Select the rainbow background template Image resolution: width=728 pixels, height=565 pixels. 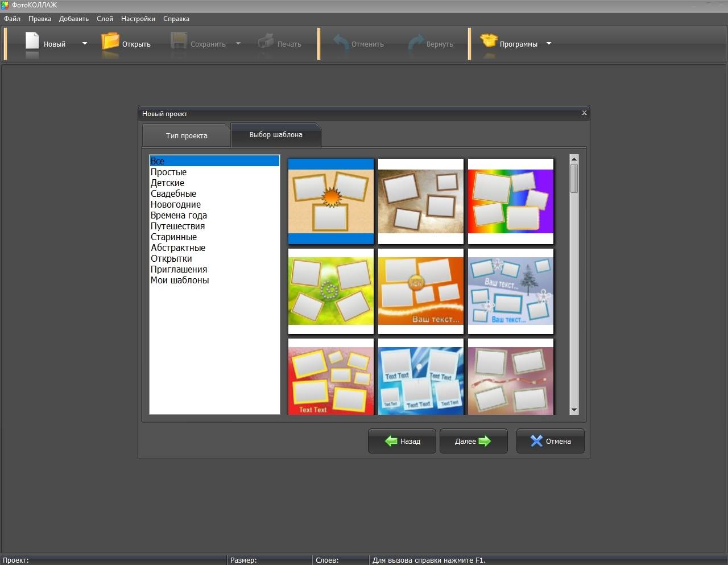[511, 201]
